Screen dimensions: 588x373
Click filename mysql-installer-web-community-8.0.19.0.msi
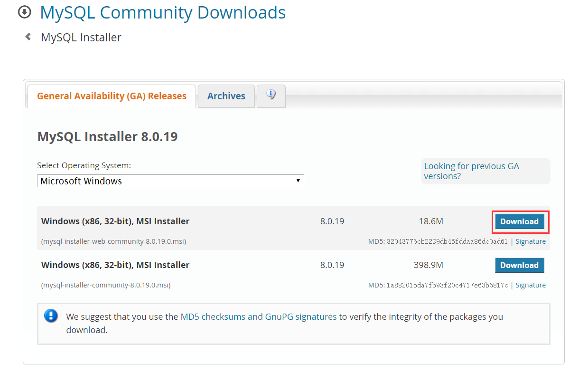(x=114, y=241)
